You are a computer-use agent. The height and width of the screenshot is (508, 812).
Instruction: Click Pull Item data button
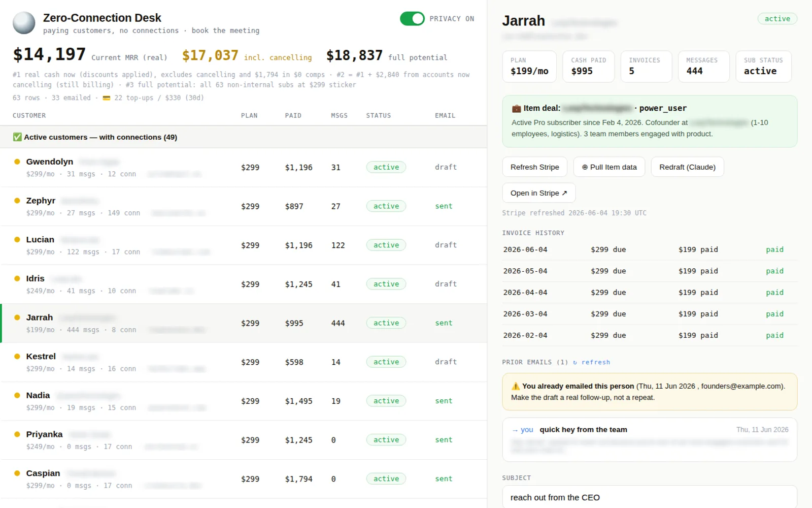[x=609, y=167]
